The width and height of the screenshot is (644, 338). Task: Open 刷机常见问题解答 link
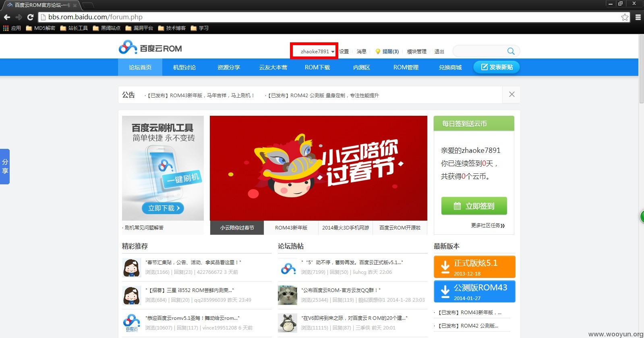(x=144, y=228)
